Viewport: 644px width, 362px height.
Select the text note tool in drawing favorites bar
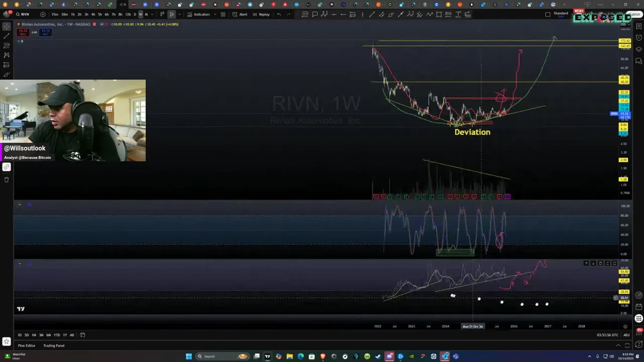(304, 15)
